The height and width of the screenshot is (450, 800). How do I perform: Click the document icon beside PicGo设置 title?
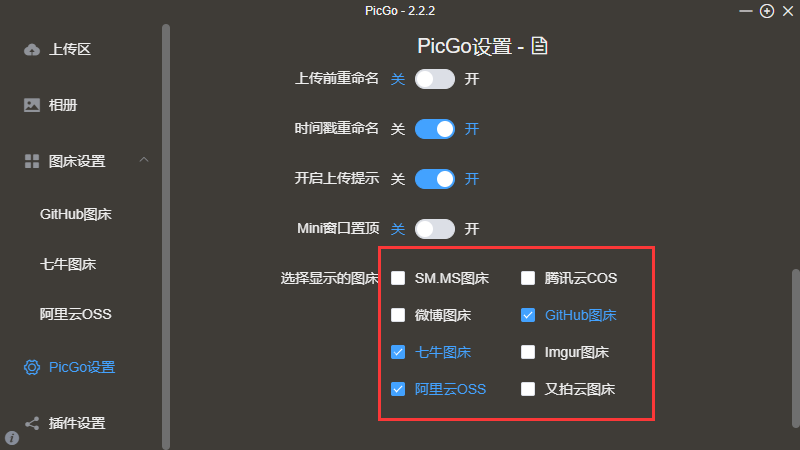click(540, 46)
